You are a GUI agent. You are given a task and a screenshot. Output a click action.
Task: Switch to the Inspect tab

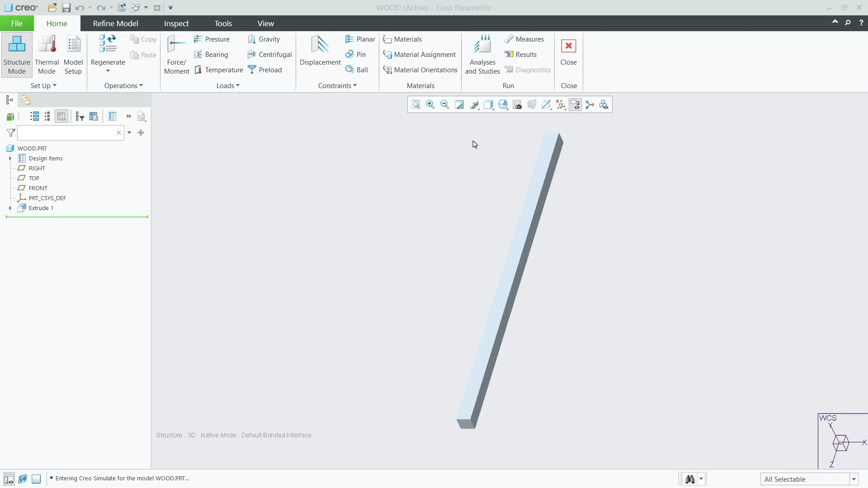(176, 23)
